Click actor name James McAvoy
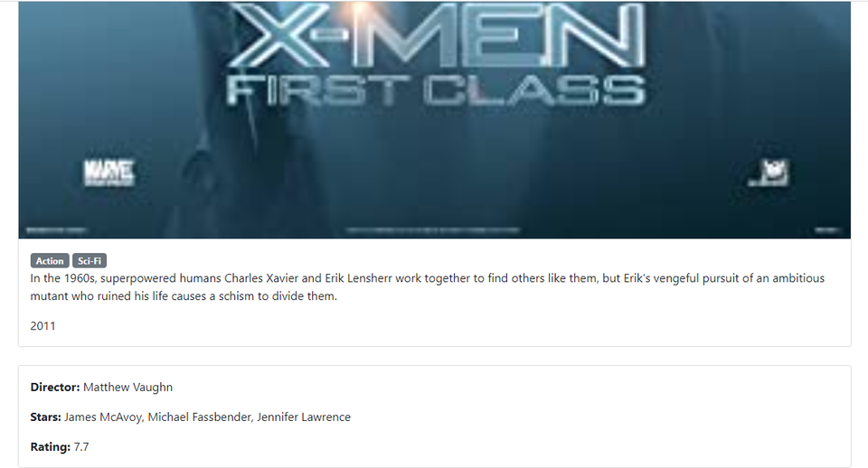Screen dimensions: 868x468 coord(103,417)
